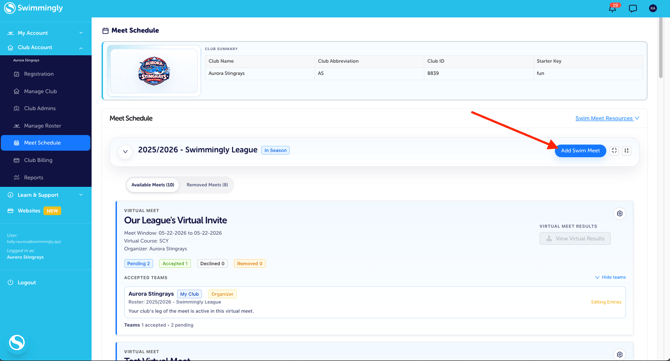The width and height of the screenshot is (670, 361).
Task: Click the Our League's Virtual Invite title
Action: (x=175, y=220)
